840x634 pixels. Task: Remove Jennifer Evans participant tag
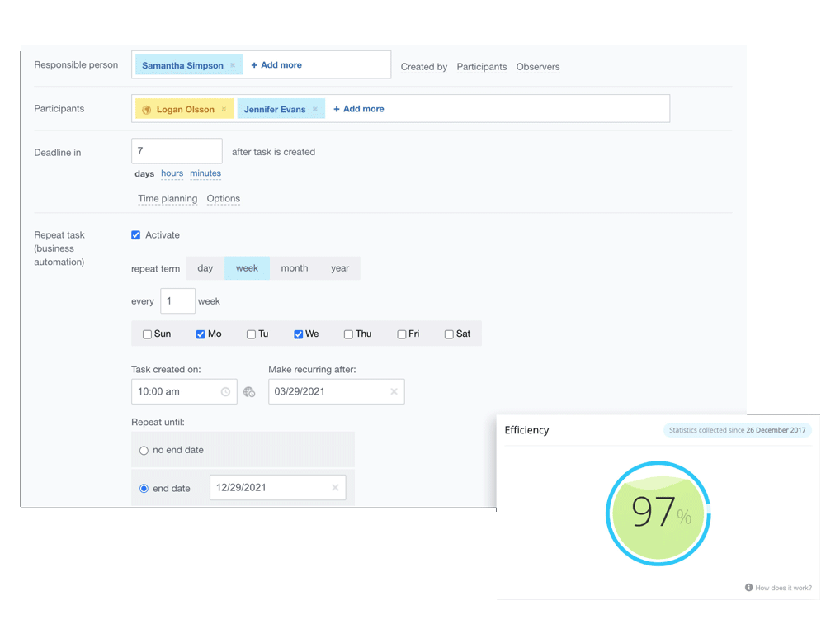(315, 109)
